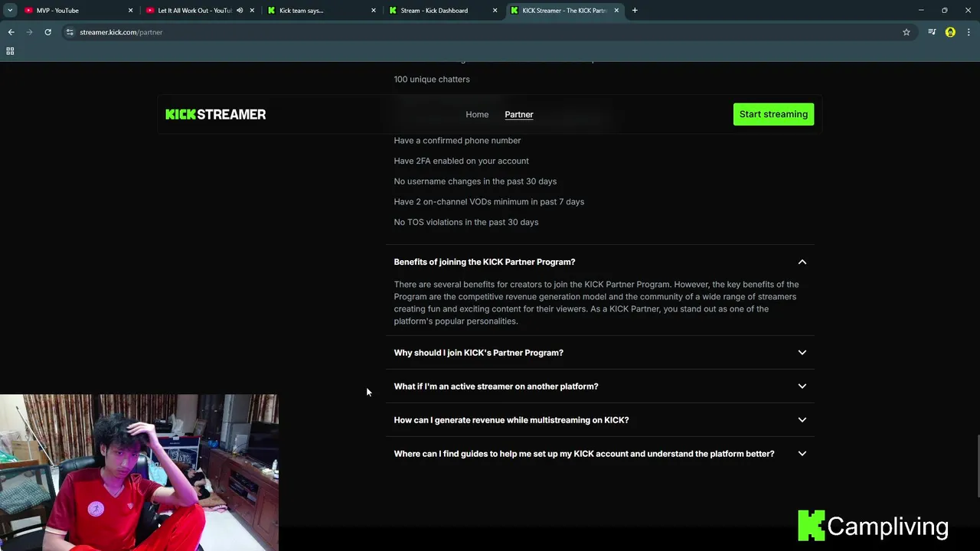Go back with the browser back arrow
The height and width of the screenshot is (551, 980).
(x=11, y=32)
